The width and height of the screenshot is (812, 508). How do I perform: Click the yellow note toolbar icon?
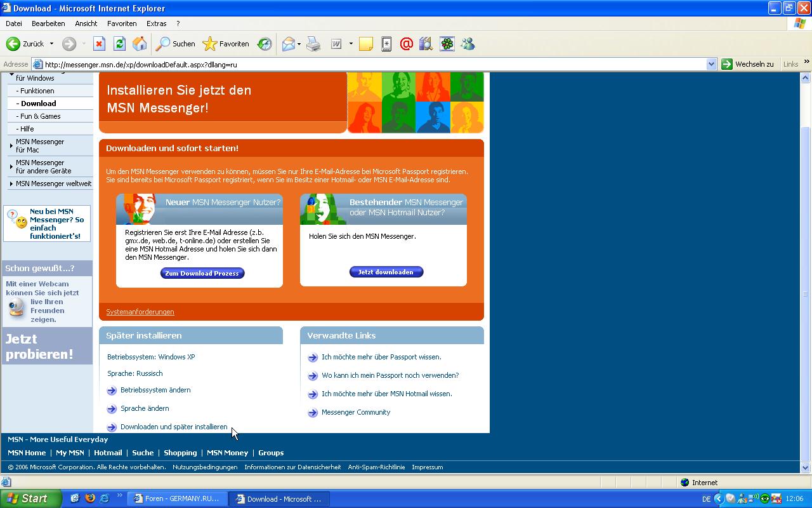366,44
